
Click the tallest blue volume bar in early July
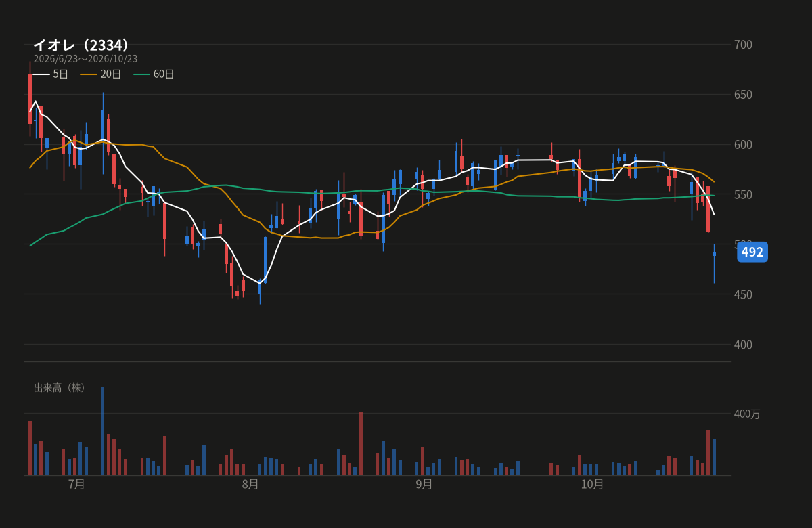(103, 431)
